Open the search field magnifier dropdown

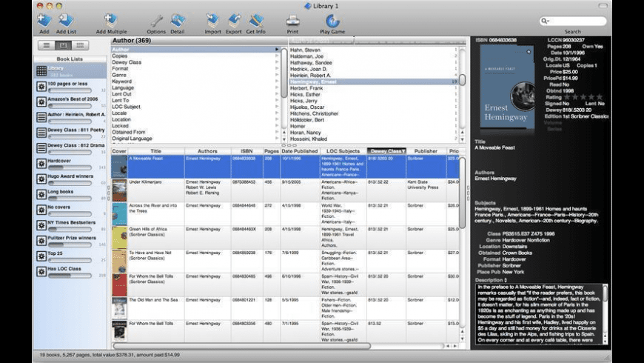coord(546,21)
